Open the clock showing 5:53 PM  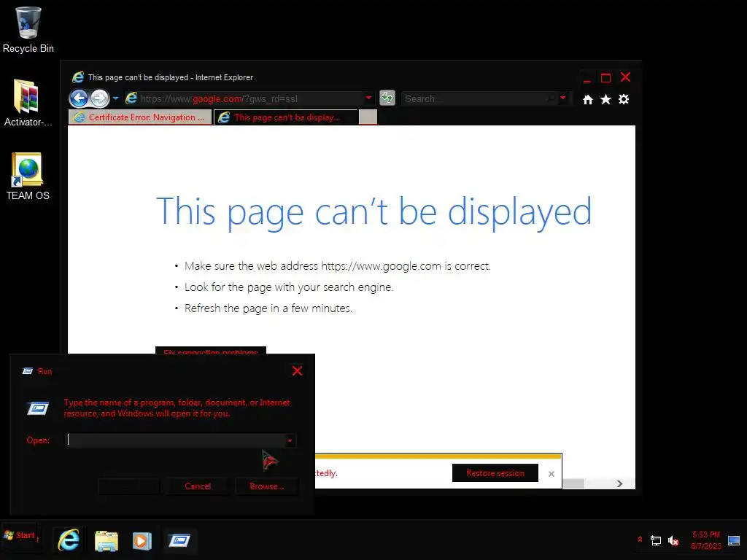[x=706, y=540]
